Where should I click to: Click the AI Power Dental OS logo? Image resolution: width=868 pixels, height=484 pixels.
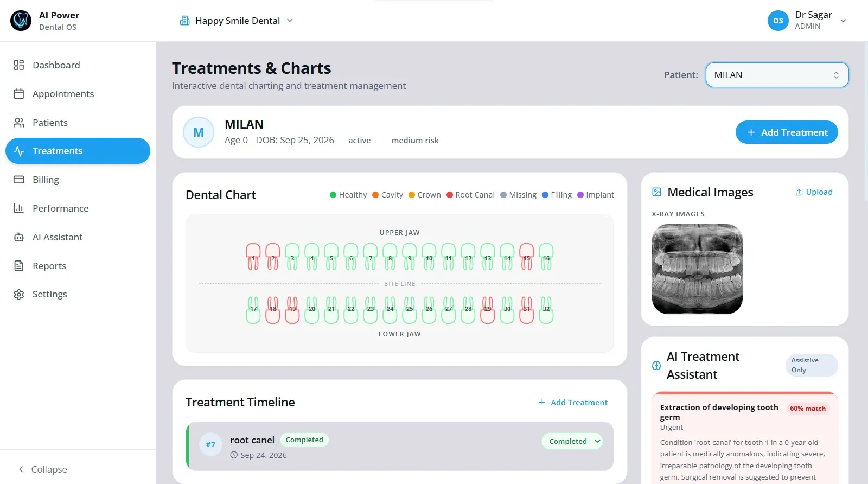(21, 21)
